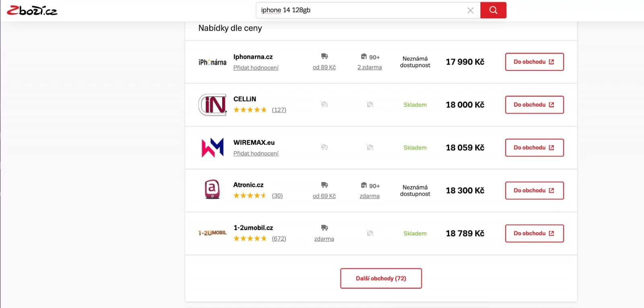Click pickup point icon for Atronic.cz
The width and height of the screenshot is (644, 308).
coord(364,185)
